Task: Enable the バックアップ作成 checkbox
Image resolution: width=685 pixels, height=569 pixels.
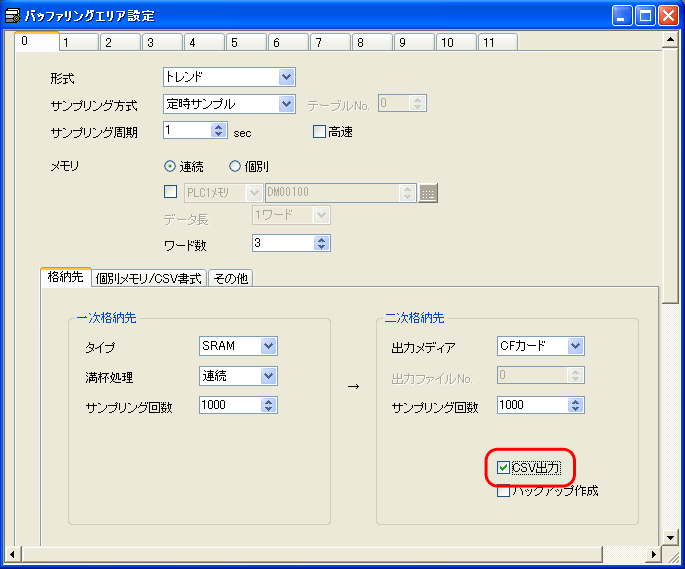Action: (504, 491)
